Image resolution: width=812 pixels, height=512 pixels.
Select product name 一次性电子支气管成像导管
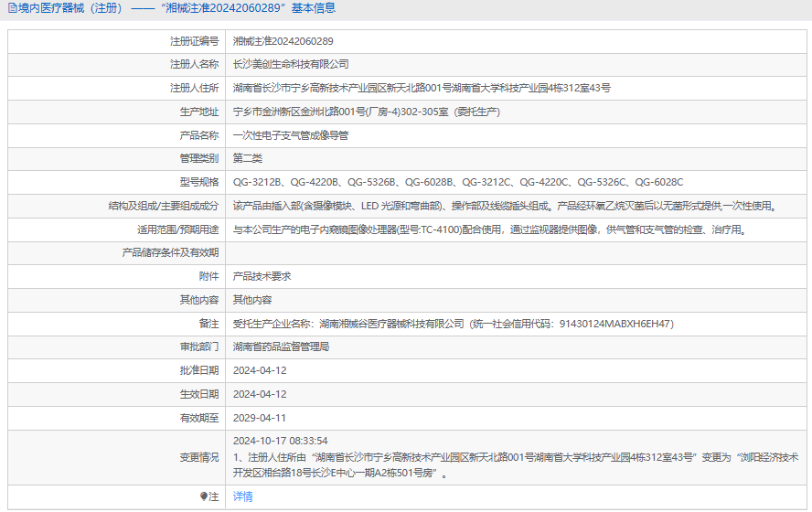pos(291,135)
